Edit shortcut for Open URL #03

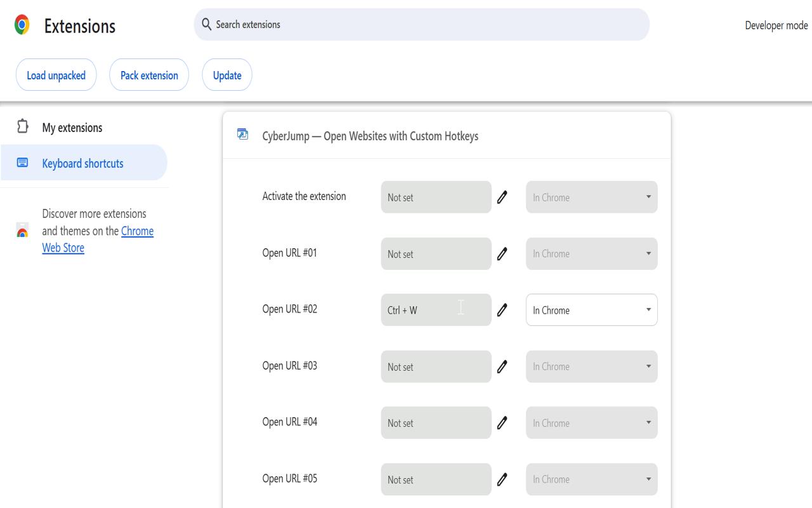click(502, 366)
